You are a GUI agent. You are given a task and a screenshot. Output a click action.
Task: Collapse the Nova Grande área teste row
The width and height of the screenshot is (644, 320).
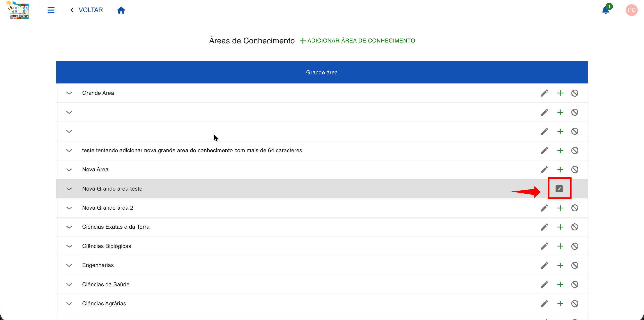(69, 189)
